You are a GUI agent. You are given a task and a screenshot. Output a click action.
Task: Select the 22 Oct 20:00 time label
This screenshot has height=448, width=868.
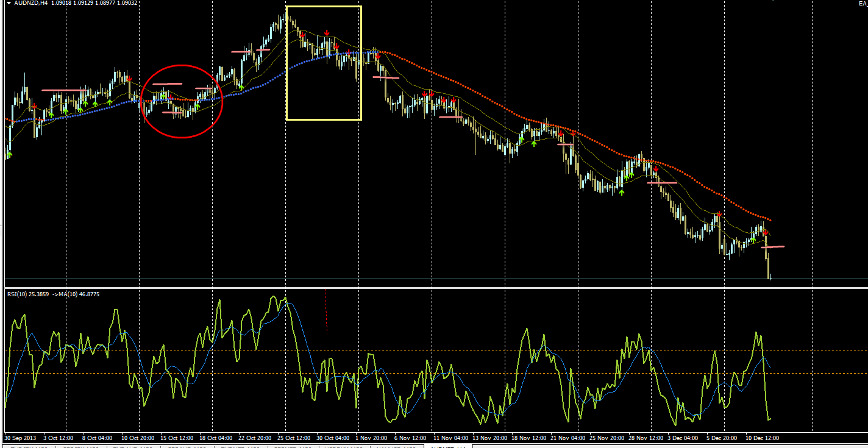[x=255, y=438]
